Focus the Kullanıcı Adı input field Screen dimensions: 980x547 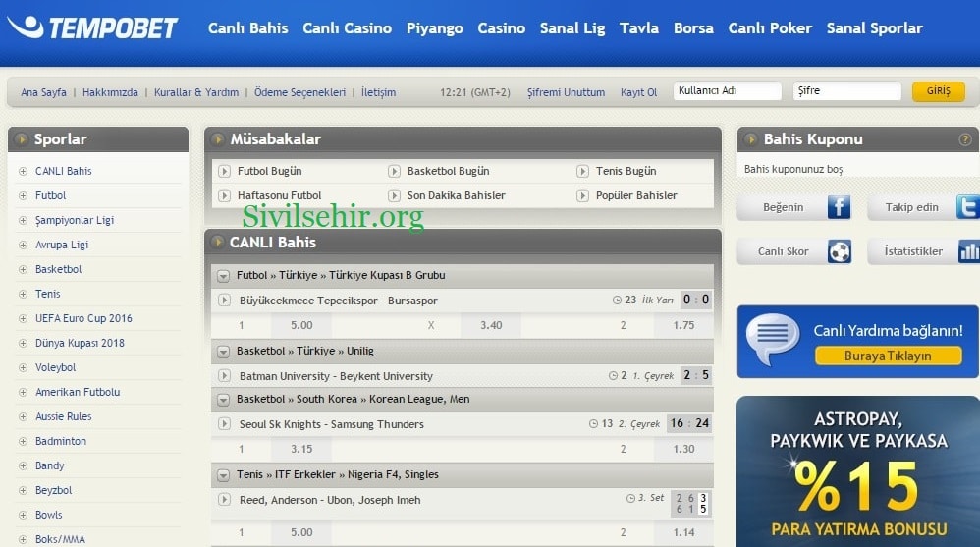coord(727,91)
